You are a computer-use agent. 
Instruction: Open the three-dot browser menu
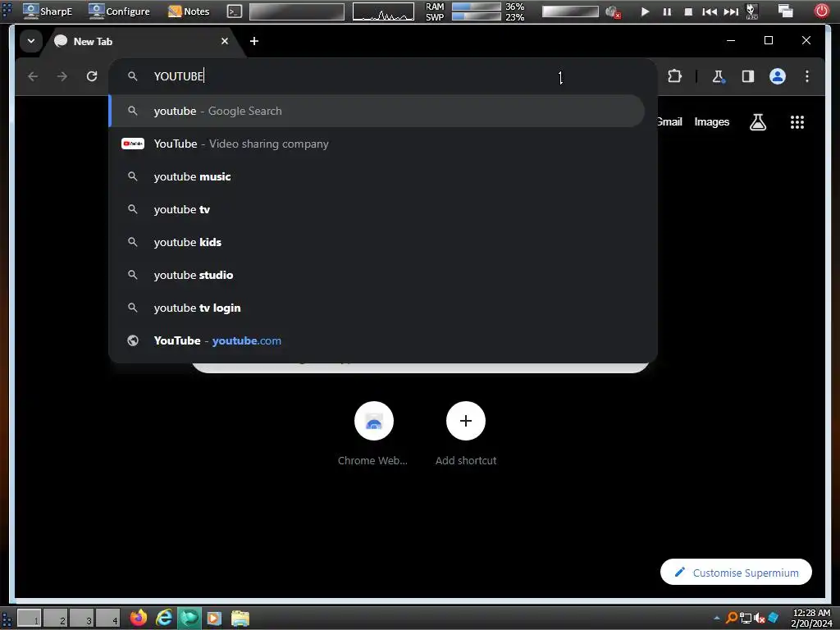[807, 76]
